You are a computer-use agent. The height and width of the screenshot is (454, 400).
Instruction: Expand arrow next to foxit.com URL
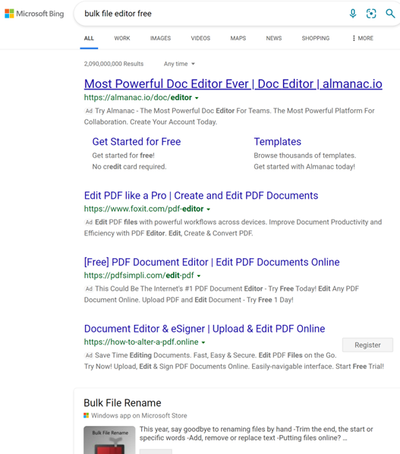pos(208,209)
